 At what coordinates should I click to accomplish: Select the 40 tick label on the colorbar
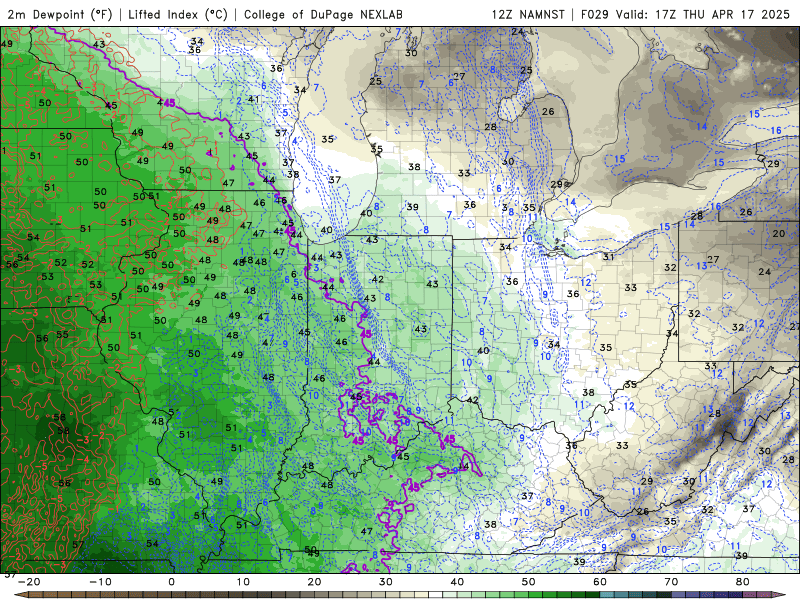(x=457, y=582)
